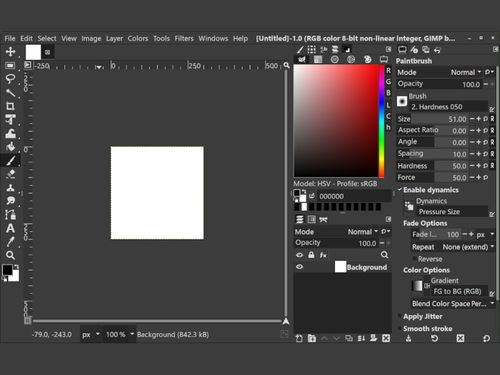Open the Layer menu
This screenshot has width=500, height=375.
click(x=114, y=39)
